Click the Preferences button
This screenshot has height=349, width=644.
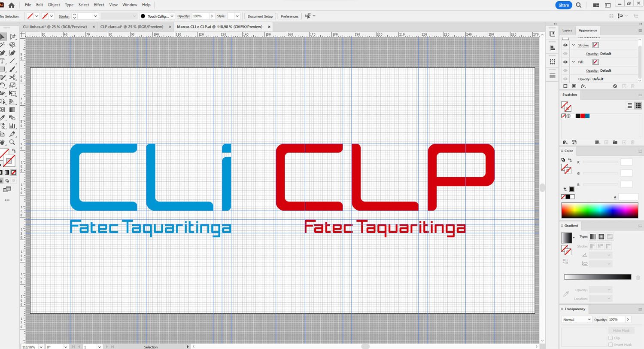[x=289, y=16]
